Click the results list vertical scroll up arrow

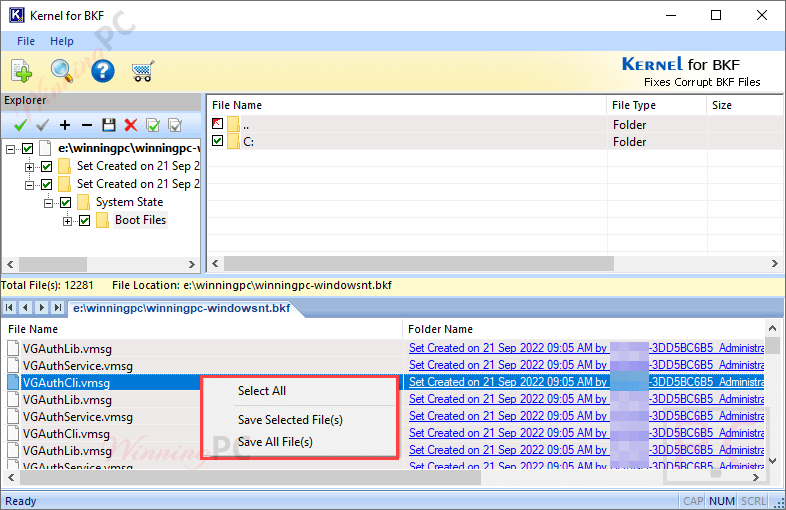pos(773,328)
